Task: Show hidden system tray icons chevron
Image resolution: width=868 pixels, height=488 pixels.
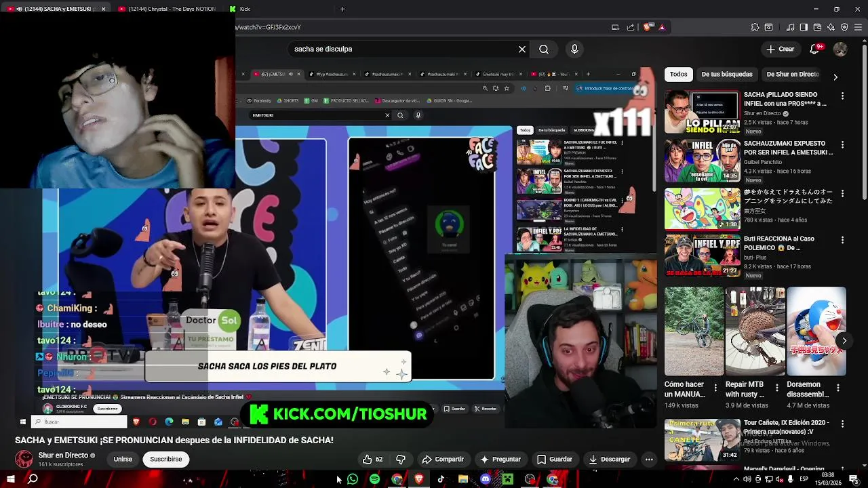Action: [x=736, y=479]
